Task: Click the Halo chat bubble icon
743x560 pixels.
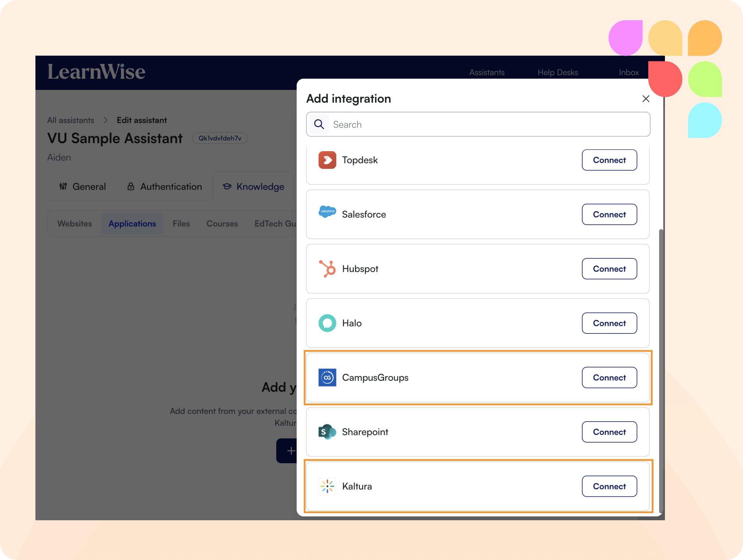Action: point(327,323)
